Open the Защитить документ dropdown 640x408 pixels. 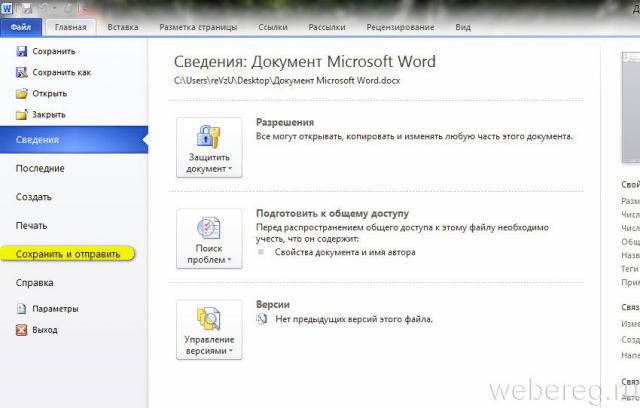[x=209, y=148]
